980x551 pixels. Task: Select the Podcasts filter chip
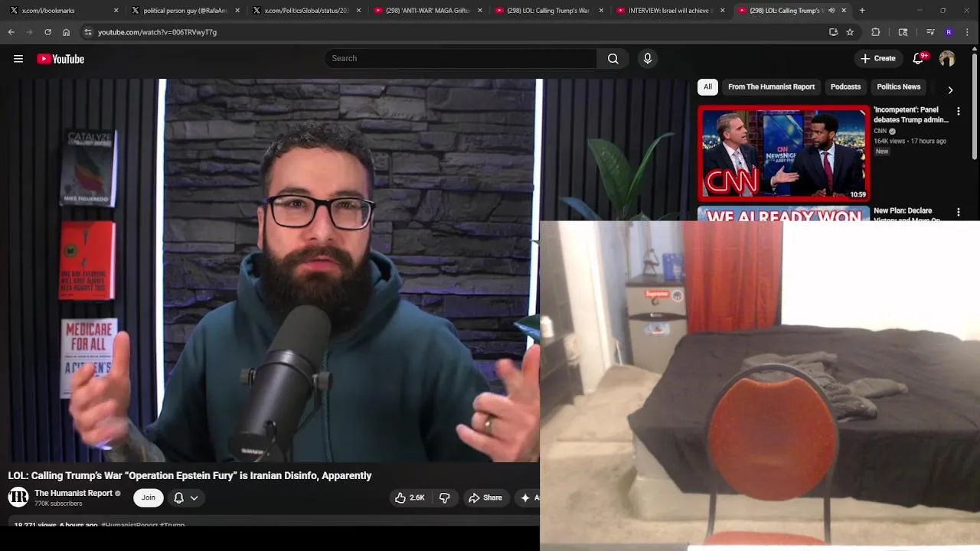pos(845,87)
